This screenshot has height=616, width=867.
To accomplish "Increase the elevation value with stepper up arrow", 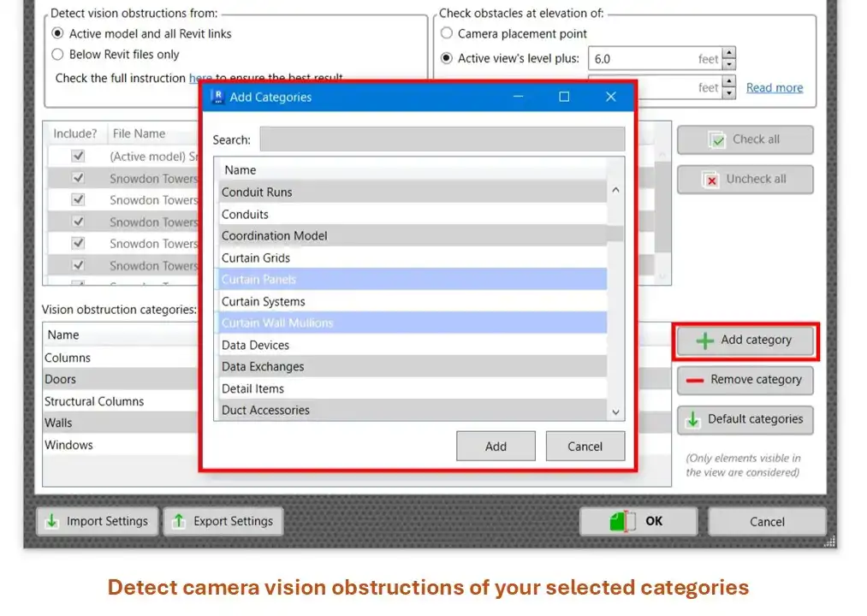I will [x=728, y=54].
